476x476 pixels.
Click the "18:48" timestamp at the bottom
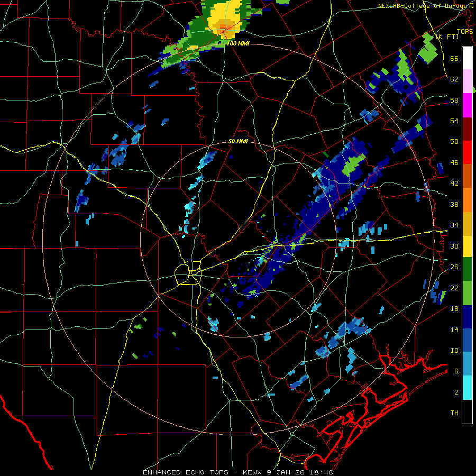coord(322,472)
